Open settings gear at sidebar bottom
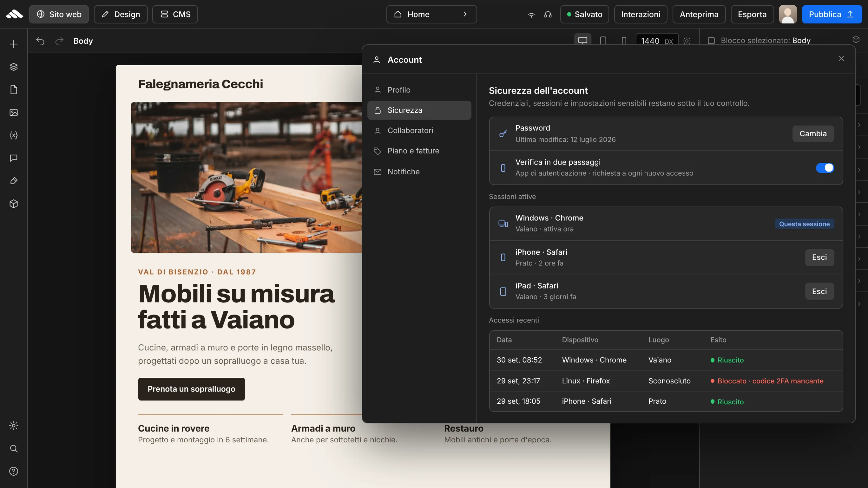 point(13,426)
